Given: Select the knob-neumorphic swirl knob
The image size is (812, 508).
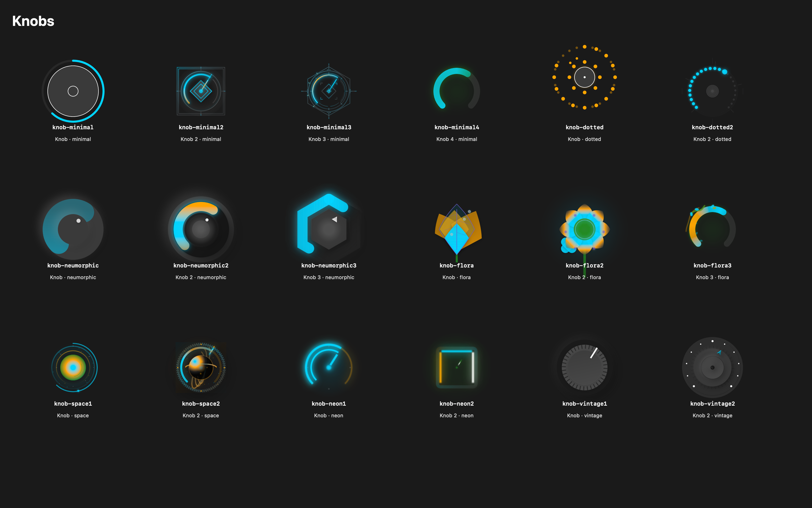Looking at the screenshot, I should pyautogui.click(x=73, y=229).
